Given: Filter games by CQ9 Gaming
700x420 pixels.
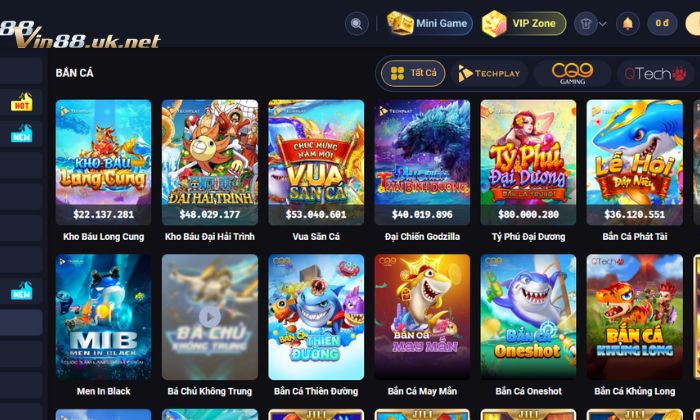Looking at the screenshot, I should tap(572, 73).
